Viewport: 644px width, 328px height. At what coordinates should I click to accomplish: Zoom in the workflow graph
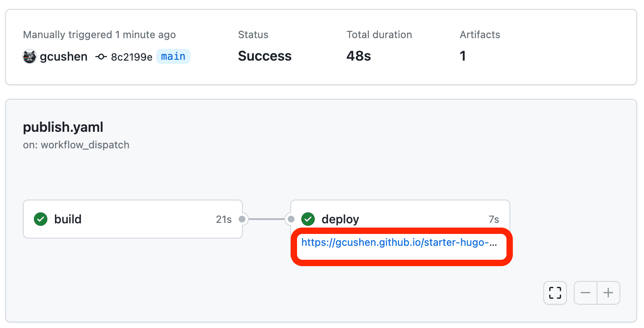tap(608, 293)
